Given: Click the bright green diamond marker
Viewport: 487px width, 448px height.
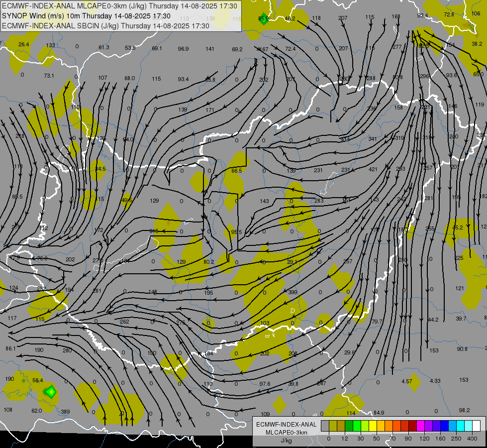Looking at the screenshot, I should click(51, 391).
